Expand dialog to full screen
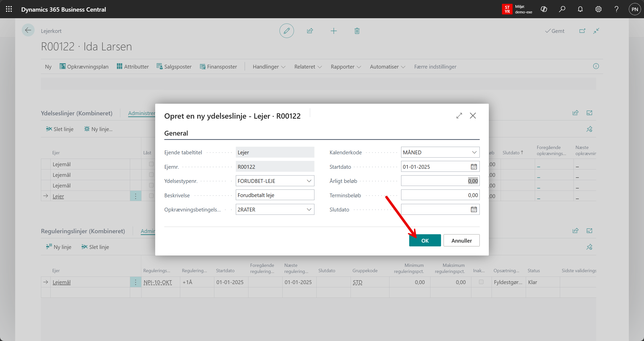 pyautogui.click(x=459, y=116)
